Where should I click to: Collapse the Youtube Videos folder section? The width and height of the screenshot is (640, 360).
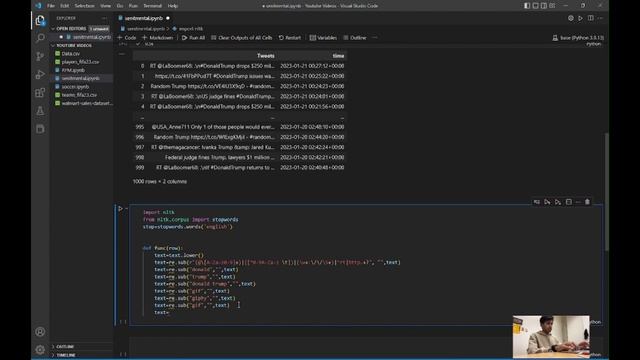pos(53,45)
